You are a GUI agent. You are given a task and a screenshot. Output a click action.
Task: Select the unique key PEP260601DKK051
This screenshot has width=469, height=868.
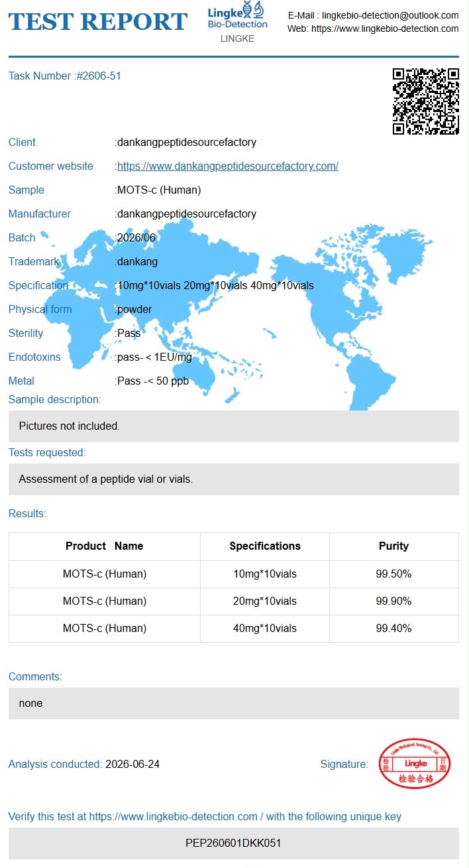[x=234, y=843]
